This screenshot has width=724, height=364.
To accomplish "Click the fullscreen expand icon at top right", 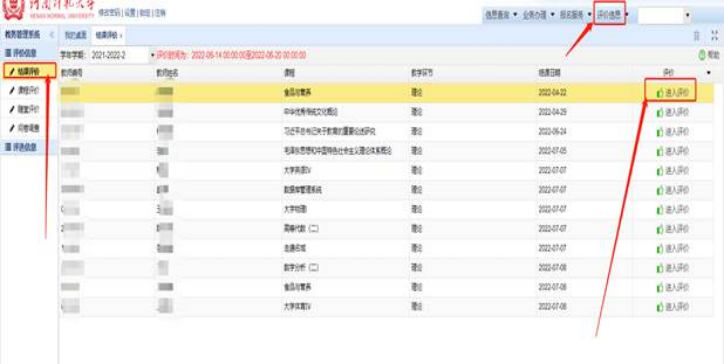I will click(x=714, y=36).
